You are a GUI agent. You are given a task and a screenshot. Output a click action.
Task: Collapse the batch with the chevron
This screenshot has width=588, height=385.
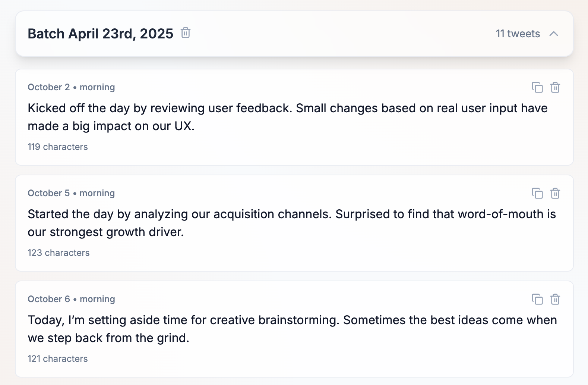point(554,34)
